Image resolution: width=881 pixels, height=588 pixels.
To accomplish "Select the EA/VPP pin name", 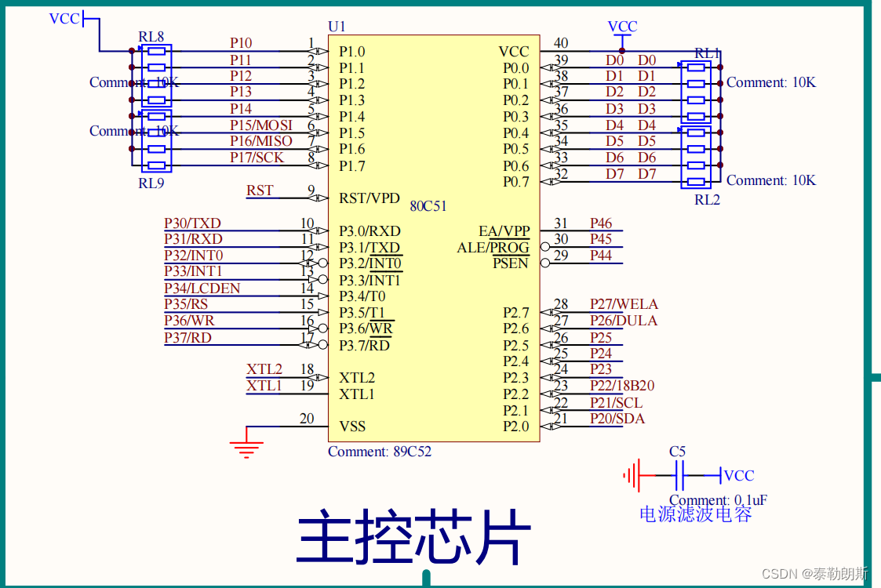I will click(504, 230).
